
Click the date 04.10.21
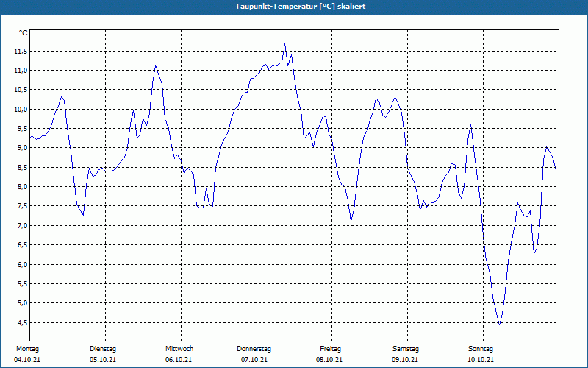27,360
